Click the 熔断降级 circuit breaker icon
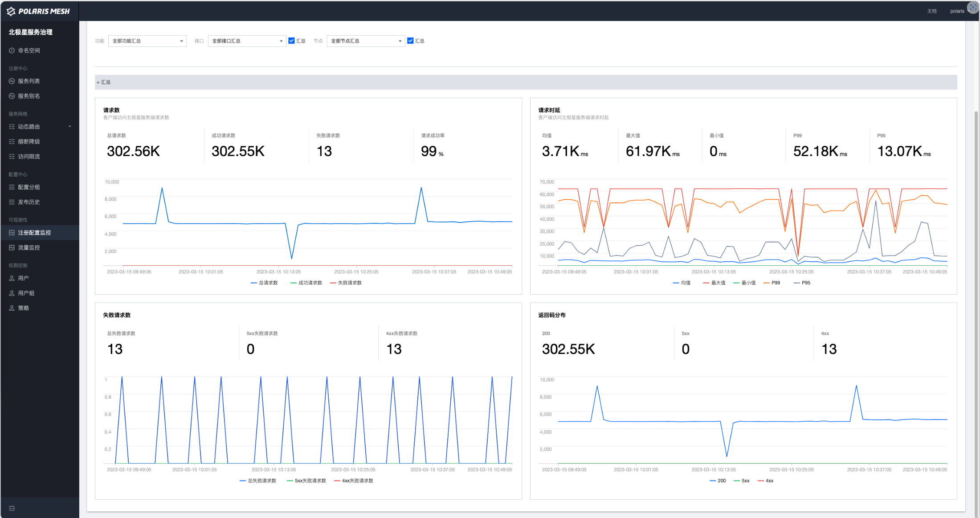This screenshot has width=980, height=518. 12,142
